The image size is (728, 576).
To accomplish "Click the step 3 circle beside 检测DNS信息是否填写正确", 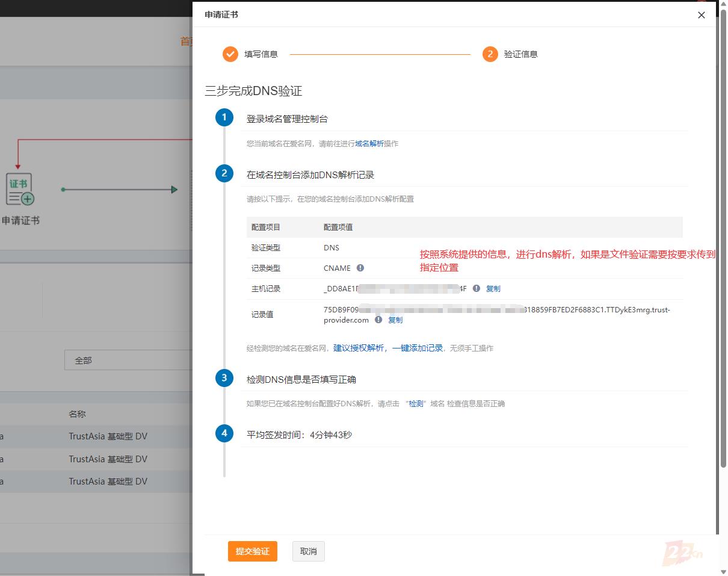I will (224, 378).
